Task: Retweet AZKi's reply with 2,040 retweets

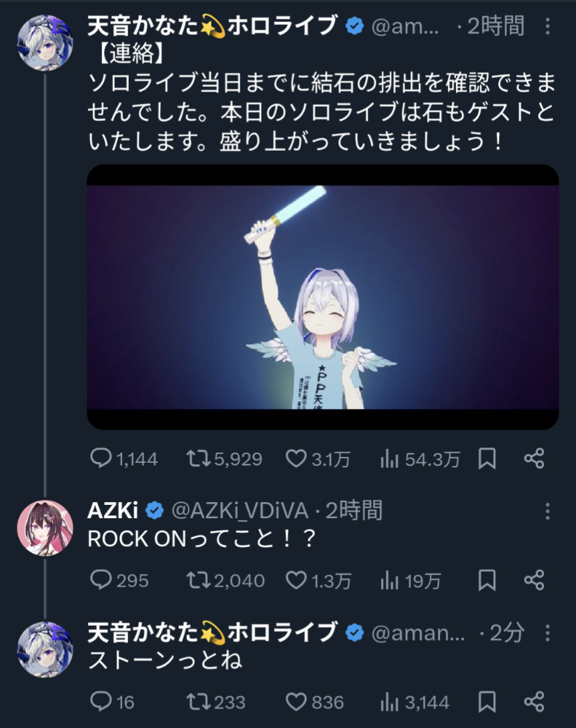Action: tap(225, 580)
